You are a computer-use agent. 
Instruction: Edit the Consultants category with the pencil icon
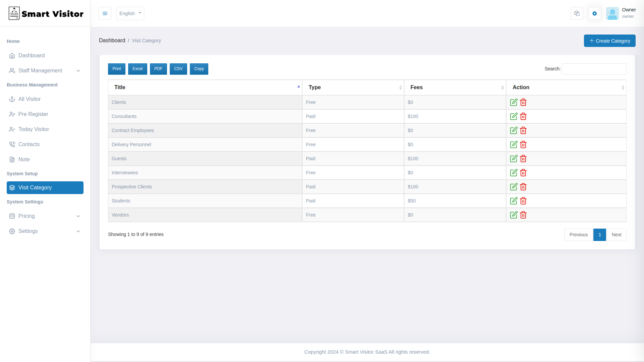pyautogui.click(x=514, y=116)
